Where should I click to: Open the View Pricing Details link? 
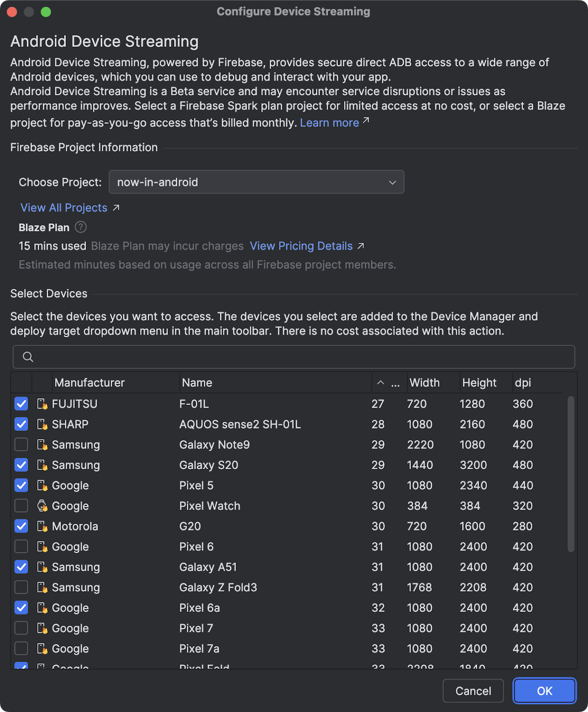[x=301, y=246]
